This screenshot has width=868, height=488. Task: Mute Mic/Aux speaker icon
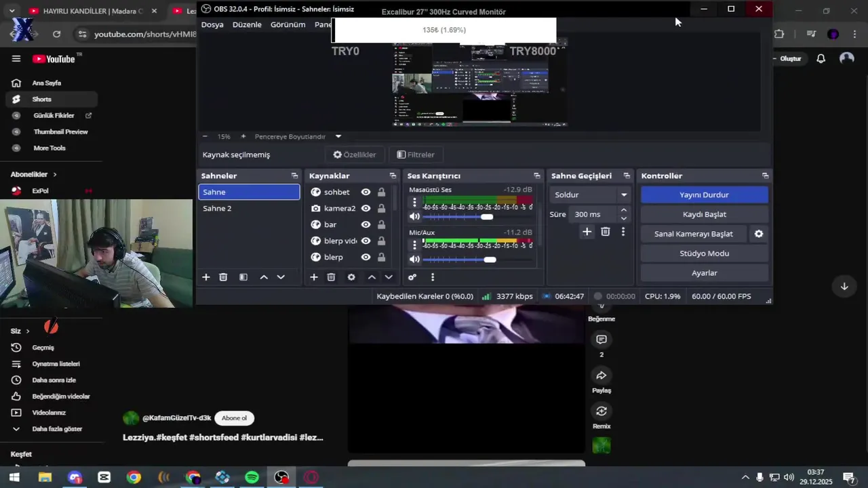point(414,260)
